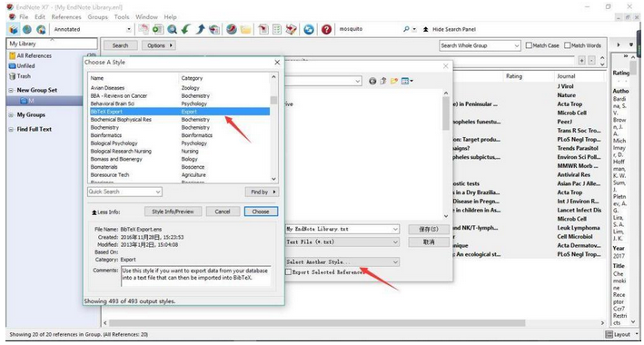Screen dimensions: 644x345
Task: Collapse details with Less Info toggle
Action: 106,212
